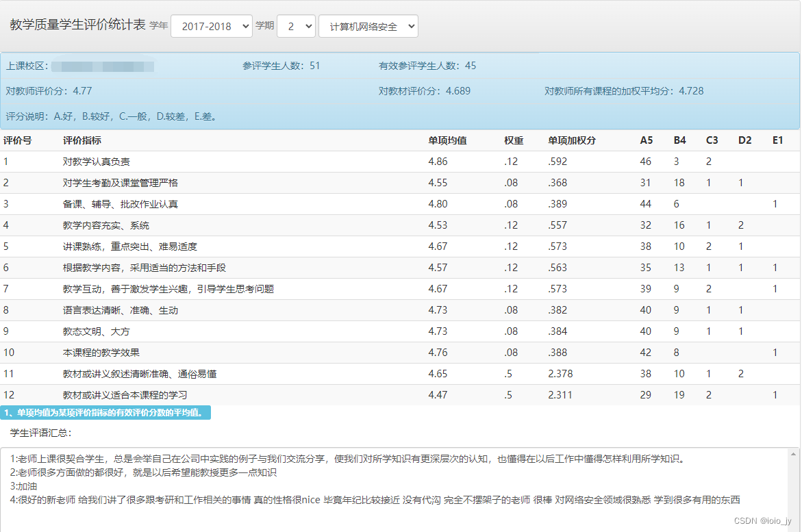Select row 教材或讲义适合本课程的学习
Screen dimensions: 802x532
(x=401, y=395)
